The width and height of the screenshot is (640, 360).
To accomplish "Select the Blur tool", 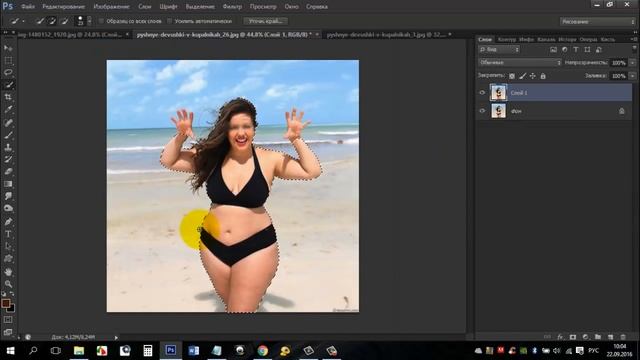I will point(8,196).
